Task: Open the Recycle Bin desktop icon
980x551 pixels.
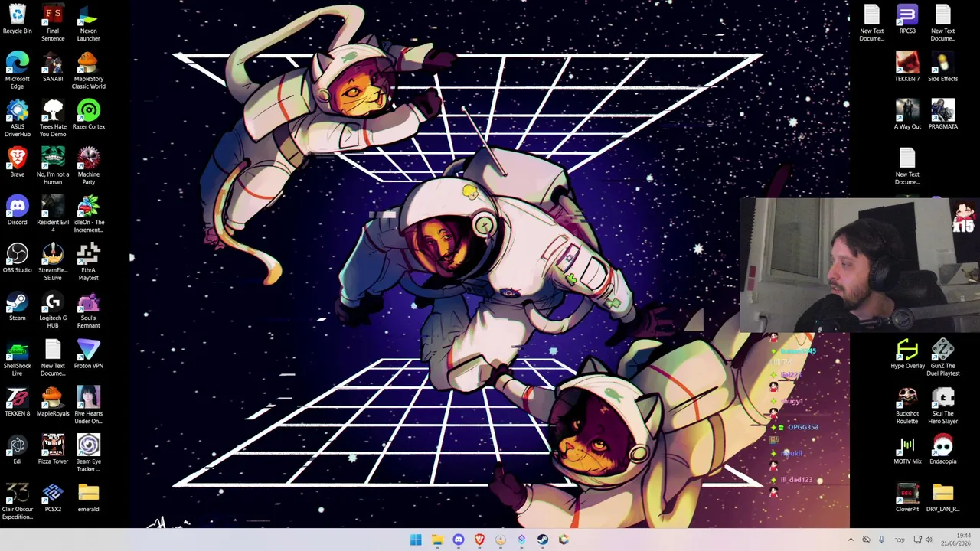Action: pyautogui.click(x=17, y=21)
